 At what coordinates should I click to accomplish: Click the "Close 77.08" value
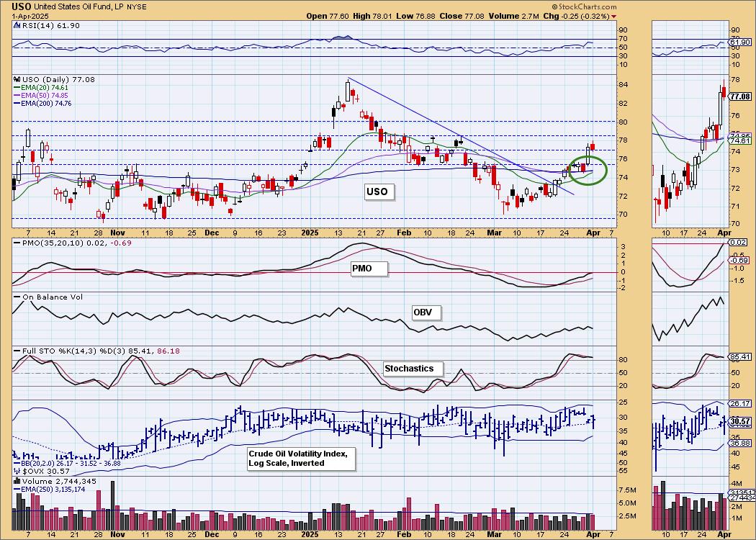(462, 16)
